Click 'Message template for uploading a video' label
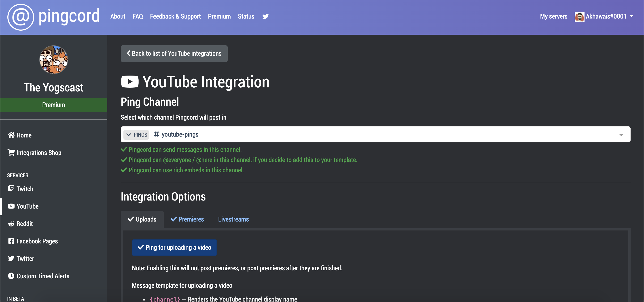644x302 pixels. [x=182, y=285]
